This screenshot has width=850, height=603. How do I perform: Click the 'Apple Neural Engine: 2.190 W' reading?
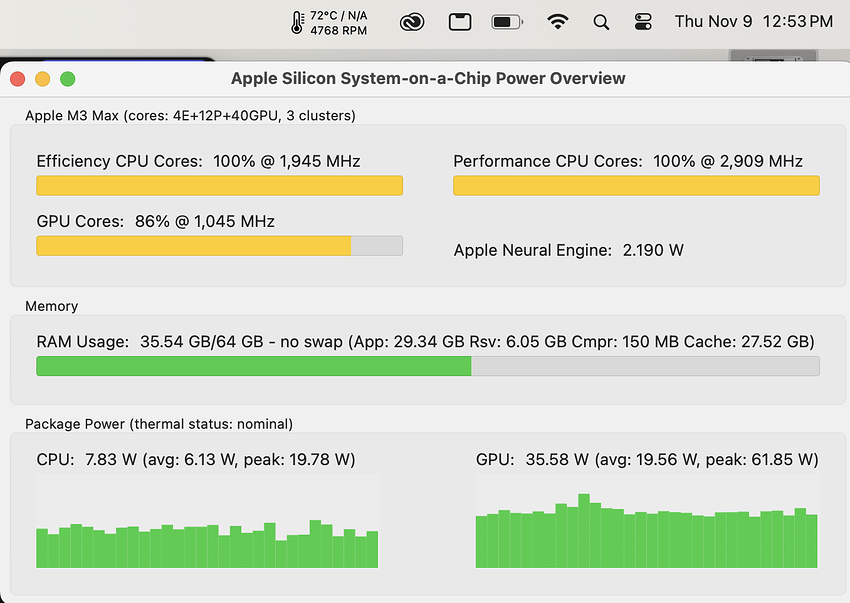point(569,251)
